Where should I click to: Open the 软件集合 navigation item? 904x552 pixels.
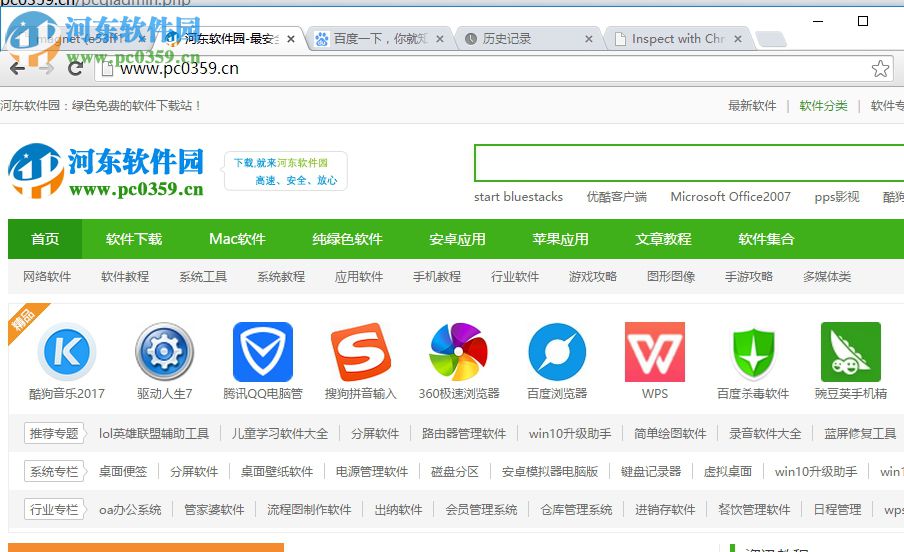coord(767,239)
